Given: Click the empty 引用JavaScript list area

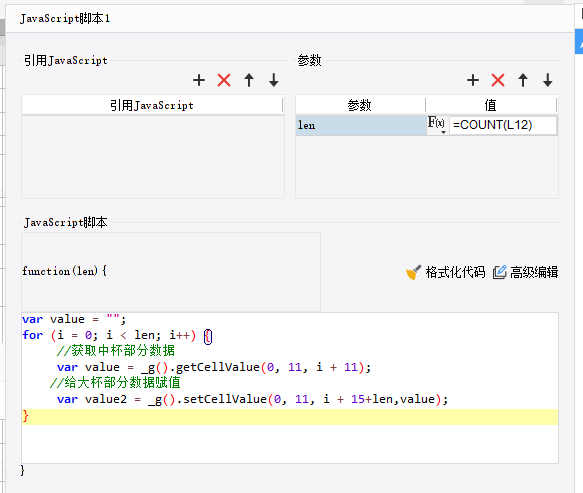Looking at the screenshot, I should coord(153,157).
